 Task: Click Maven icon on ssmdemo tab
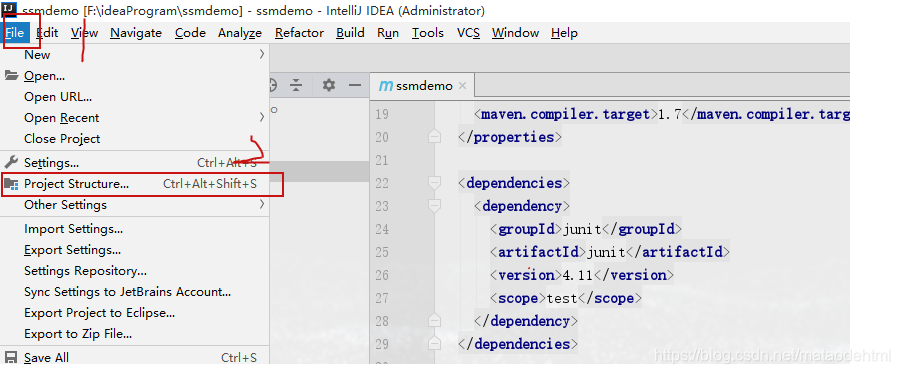pyautogui.click(x=386, y=86)
